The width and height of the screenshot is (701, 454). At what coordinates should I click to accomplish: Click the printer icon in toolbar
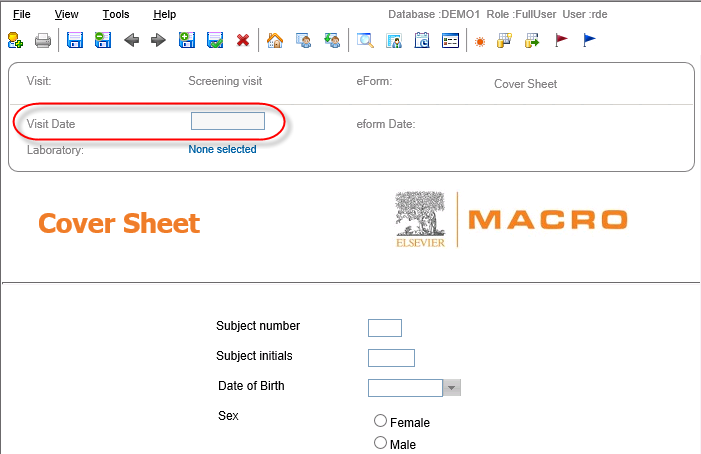43,41
